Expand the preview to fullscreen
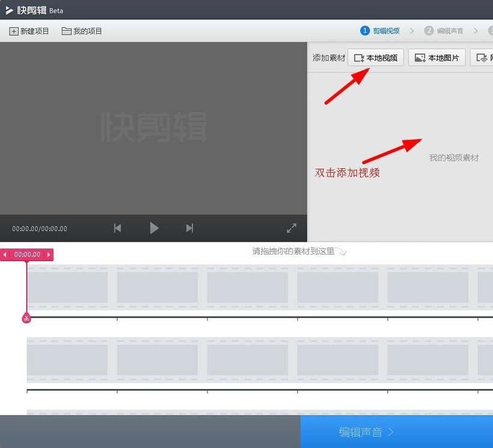493x448 pixels. click(291, 228)
